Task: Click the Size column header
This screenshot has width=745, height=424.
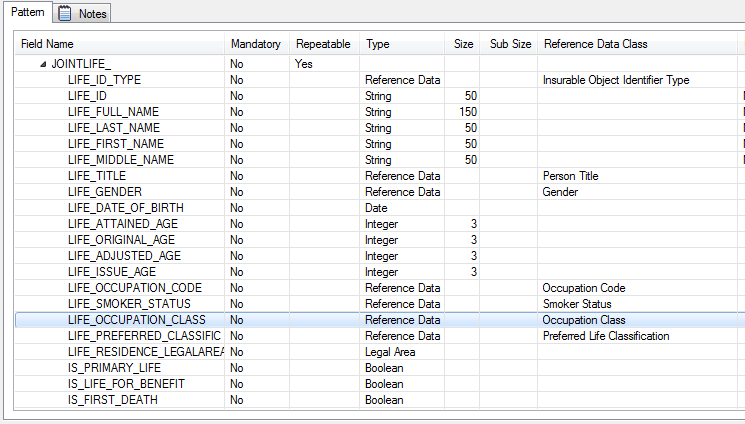Action: pos(462,44)
